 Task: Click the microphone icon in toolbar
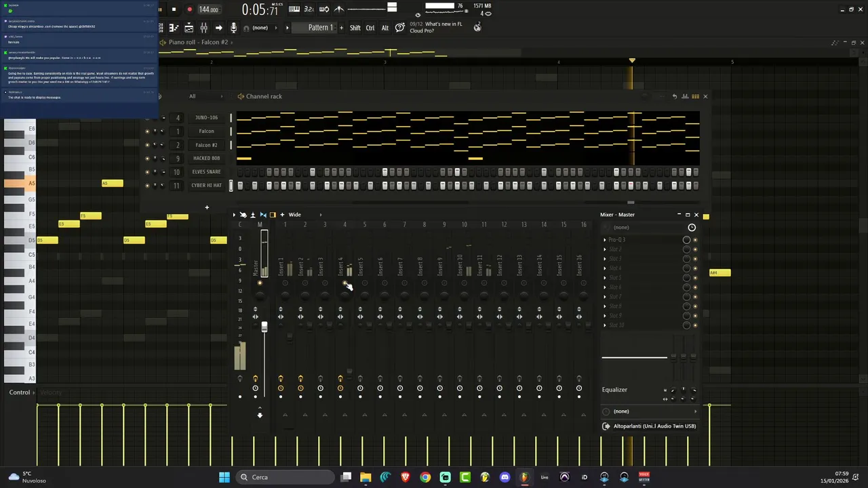point(233,28)
